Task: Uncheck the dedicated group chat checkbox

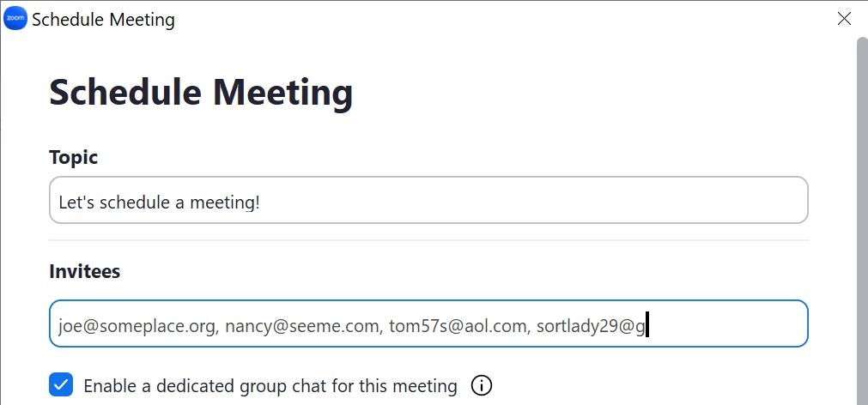Action: (61, 385)
